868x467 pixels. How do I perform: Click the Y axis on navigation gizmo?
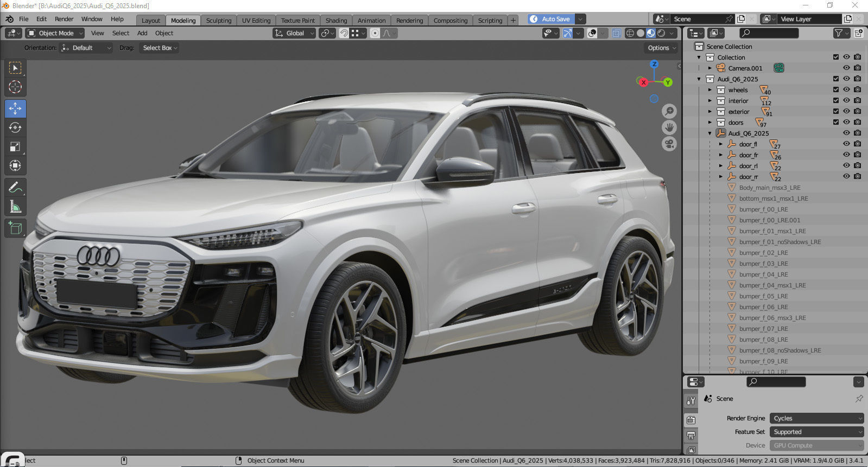[668, 82]
